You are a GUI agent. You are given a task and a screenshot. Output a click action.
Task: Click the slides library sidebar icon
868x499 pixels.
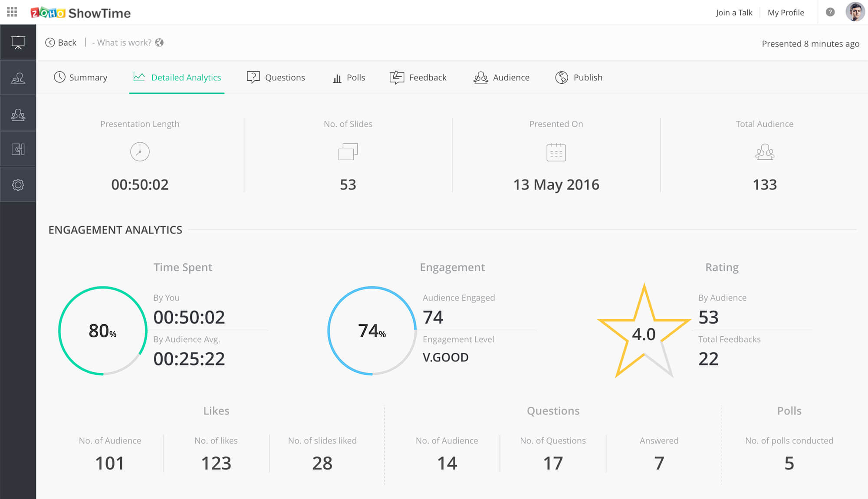click(x=18, y=150)
